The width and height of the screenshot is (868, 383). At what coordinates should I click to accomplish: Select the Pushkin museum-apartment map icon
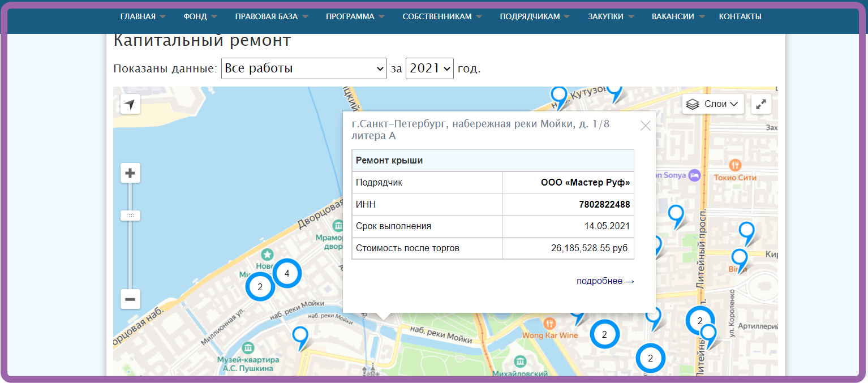(x=248, y=347)
